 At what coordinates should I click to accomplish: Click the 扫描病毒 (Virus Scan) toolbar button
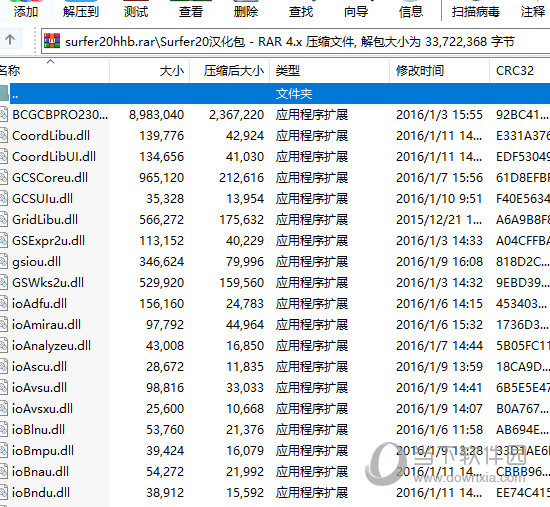coord(476,11)
